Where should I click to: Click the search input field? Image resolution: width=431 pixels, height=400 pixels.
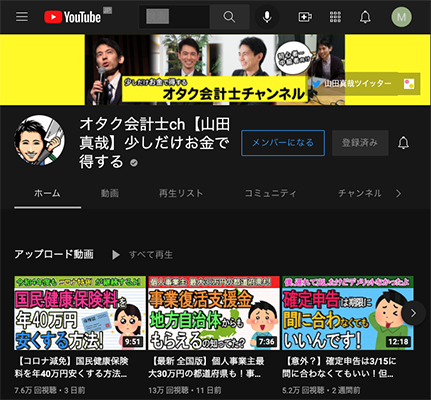(x=174, y=17)
